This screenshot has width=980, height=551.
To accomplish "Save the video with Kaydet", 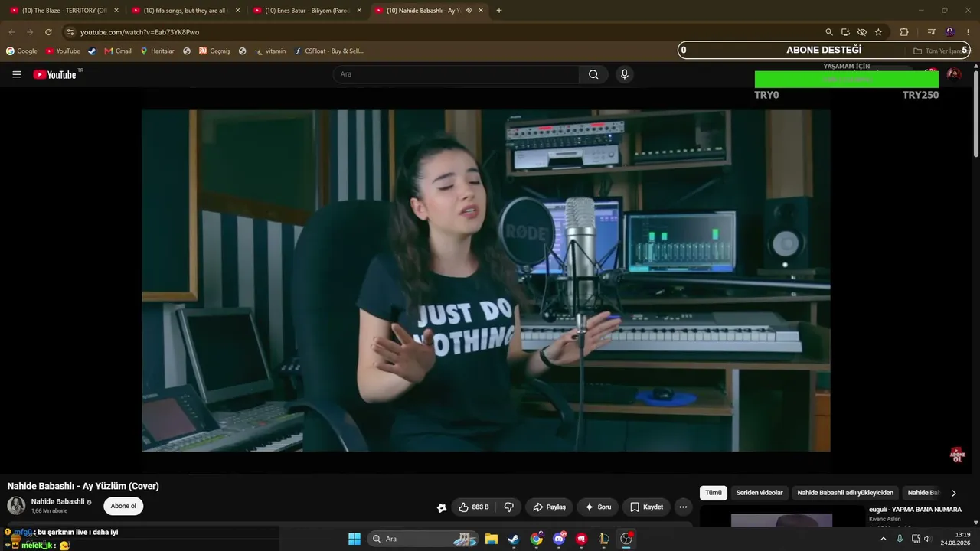I will [x=646, y=507].
